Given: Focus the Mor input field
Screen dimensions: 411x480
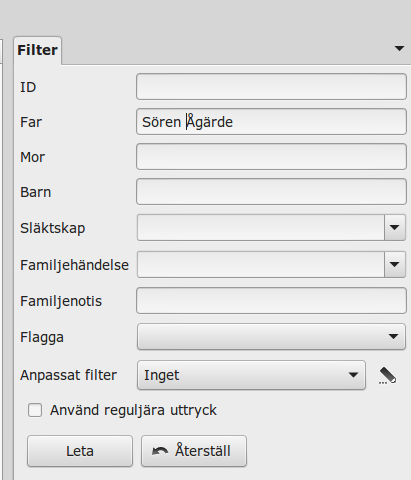Looking at the screenshot, I should (x=271, y=157).
